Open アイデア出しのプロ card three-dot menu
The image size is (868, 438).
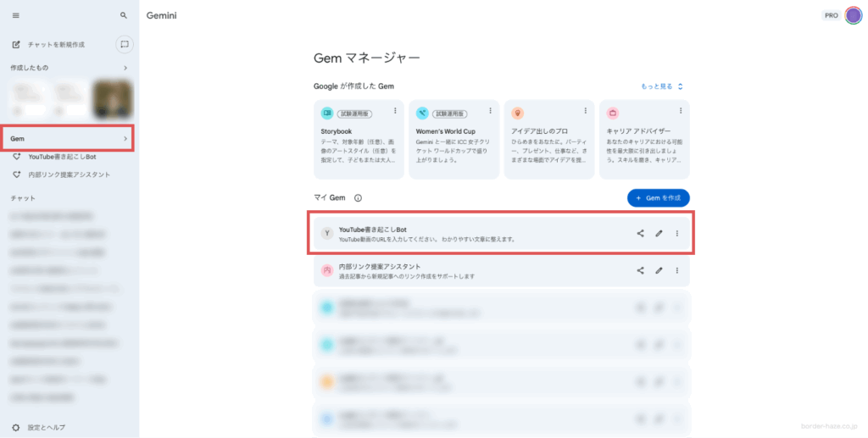click(x=586, y=111)
